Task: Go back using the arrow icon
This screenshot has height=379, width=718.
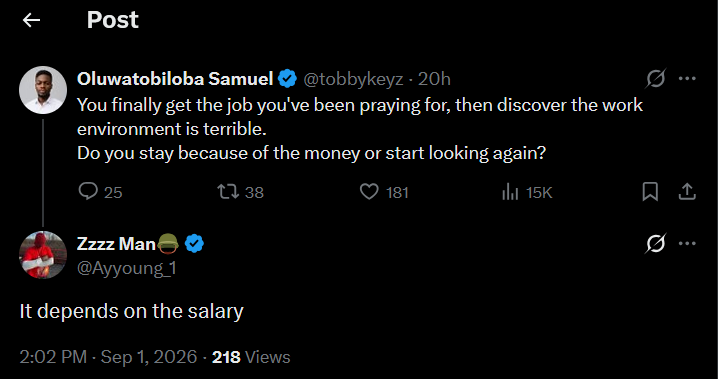Action: [x=31, y=20]
